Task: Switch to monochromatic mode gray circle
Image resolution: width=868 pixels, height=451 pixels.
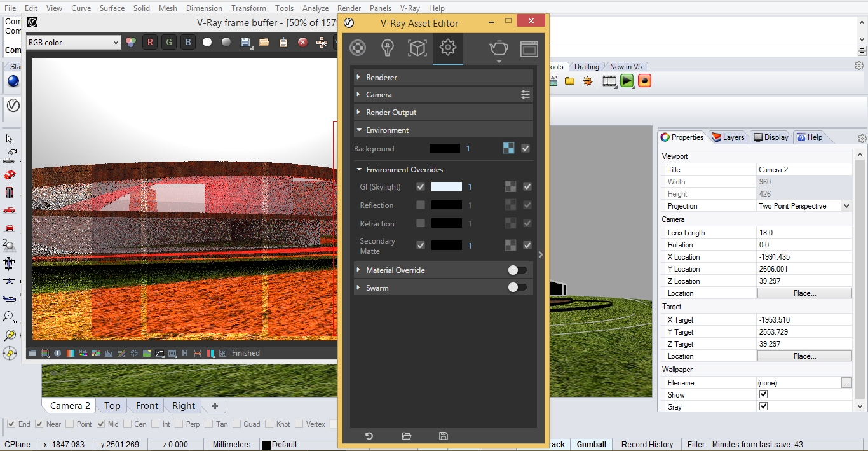Action: point(226,43)
